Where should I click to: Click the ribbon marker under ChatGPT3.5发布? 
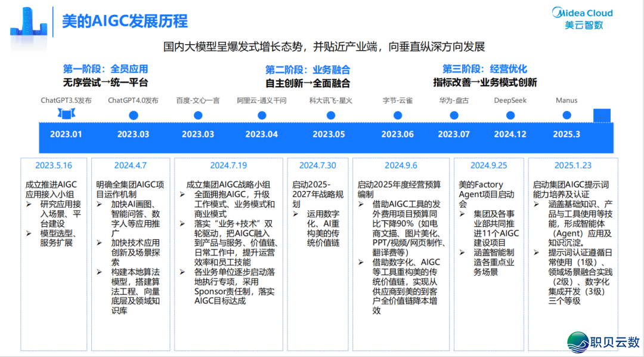pos(66,113)
